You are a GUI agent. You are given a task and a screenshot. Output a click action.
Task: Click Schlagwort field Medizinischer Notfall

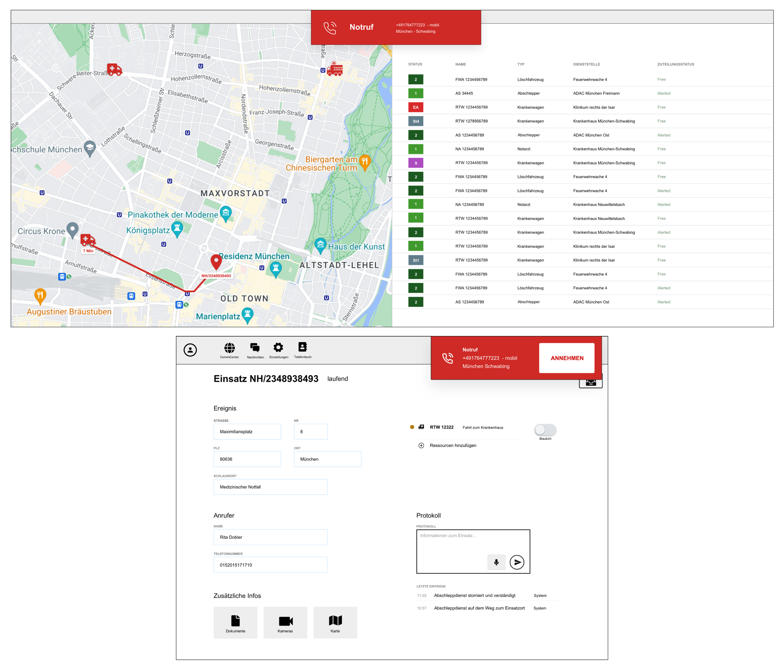coord(270,487)
